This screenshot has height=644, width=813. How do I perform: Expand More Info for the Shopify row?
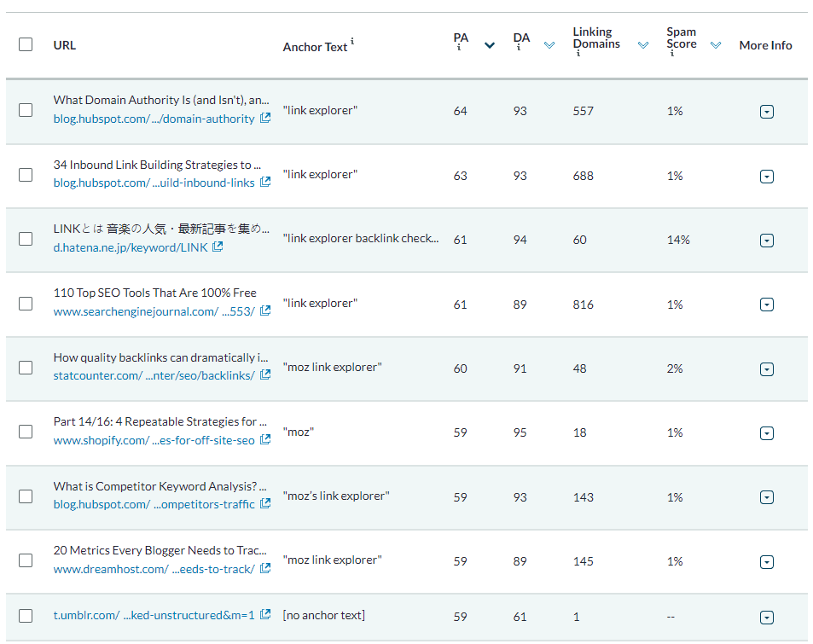pyautogui.click(x=766, y=432)
